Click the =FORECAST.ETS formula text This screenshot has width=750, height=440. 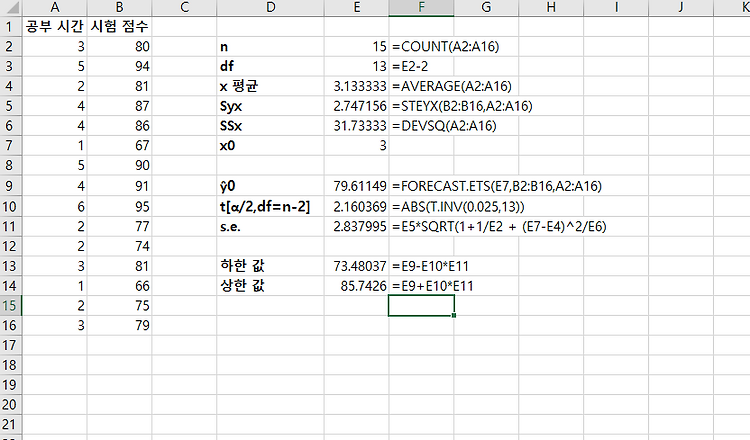click(497, 186)
